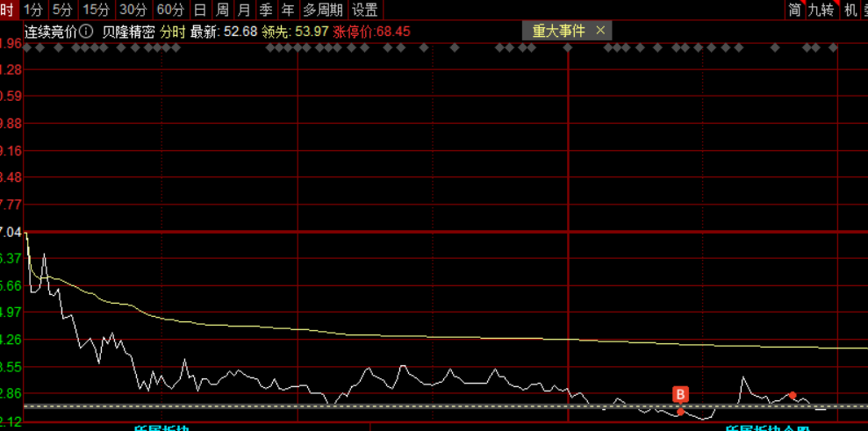Close the 重大事件 banner with X
This screenshot has height=431, width=868.
coord(600,31)
